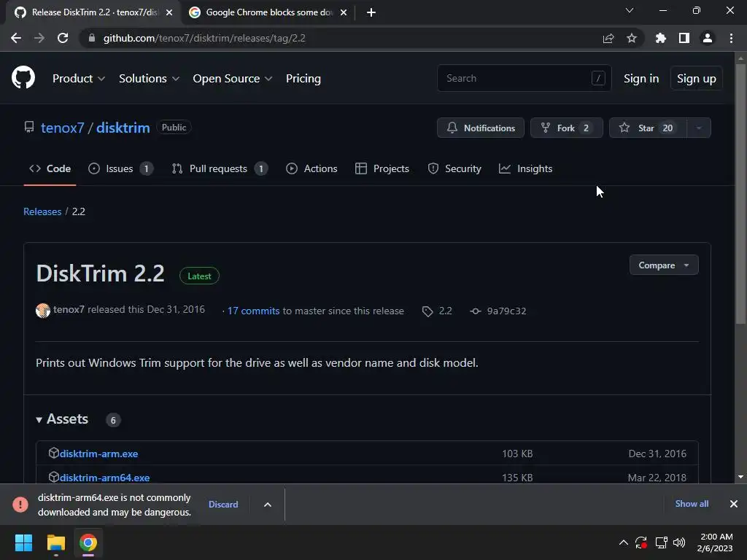Open the Pull requests tab
This screenshot has height=560, width=747.
pyautogui.click(x=220, y=168)
